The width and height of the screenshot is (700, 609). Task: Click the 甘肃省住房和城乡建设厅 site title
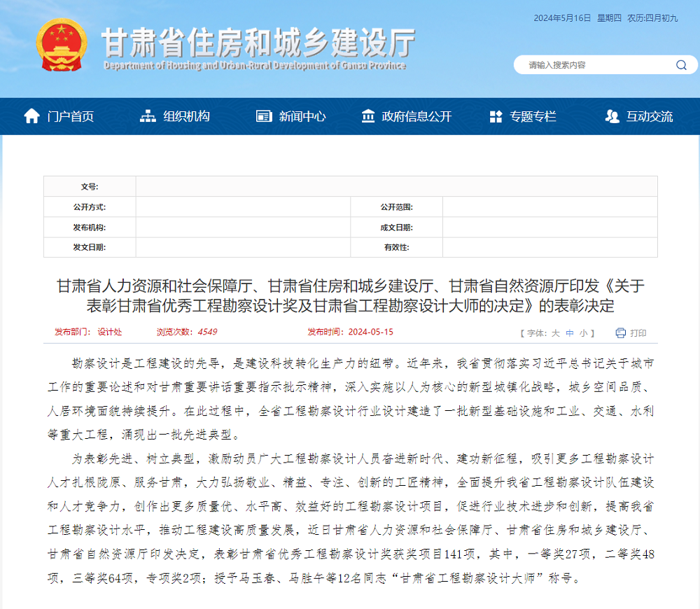point(259,43)
